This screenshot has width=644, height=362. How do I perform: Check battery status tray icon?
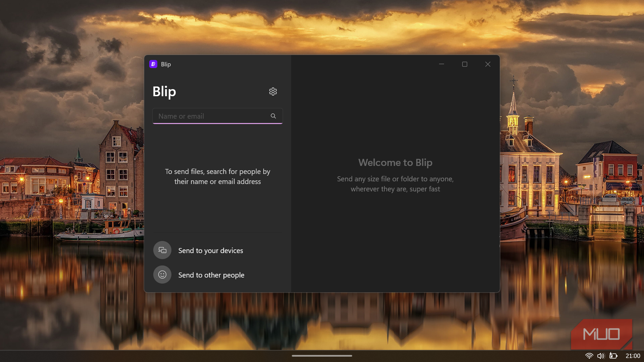[613, 356]
